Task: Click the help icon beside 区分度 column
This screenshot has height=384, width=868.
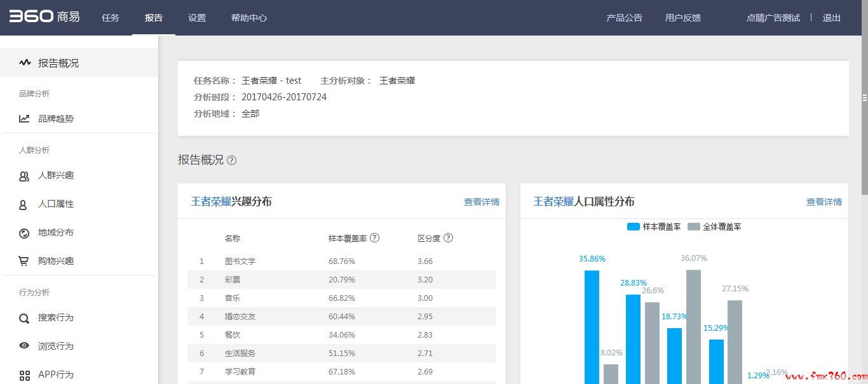Action: [448, 238]
